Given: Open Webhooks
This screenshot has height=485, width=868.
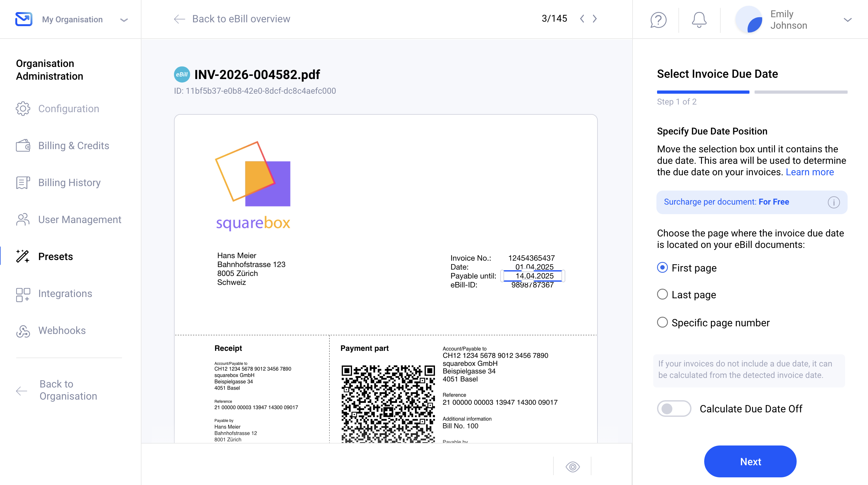Looking at the screenshot, I should coord(62,330).
